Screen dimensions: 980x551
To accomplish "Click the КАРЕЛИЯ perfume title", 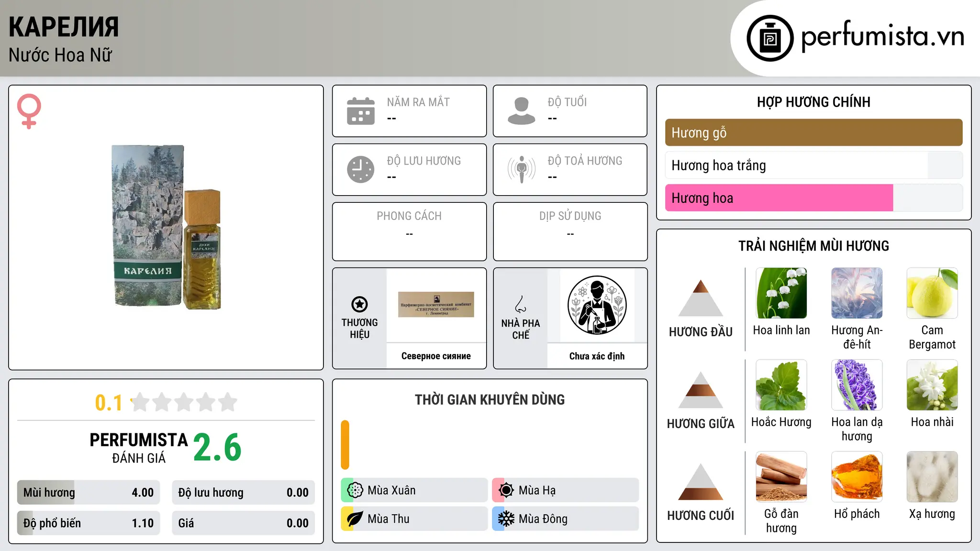I will point(64,27).
